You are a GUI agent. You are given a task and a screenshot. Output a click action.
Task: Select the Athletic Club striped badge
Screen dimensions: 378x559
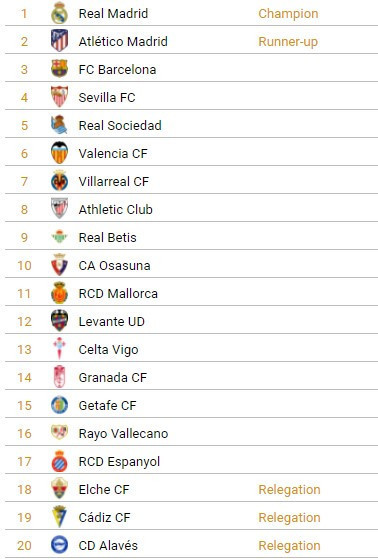59,209
